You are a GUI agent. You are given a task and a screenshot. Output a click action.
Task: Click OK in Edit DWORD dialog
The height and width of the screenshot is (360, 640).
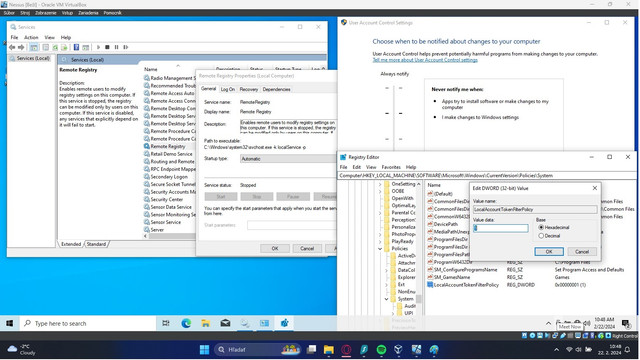click(549, 252)
